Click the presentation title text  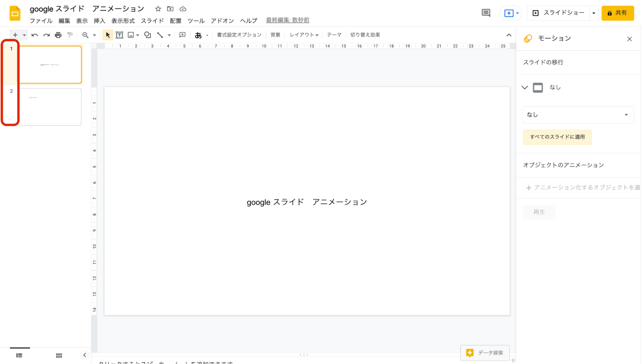tap(87, 9)
